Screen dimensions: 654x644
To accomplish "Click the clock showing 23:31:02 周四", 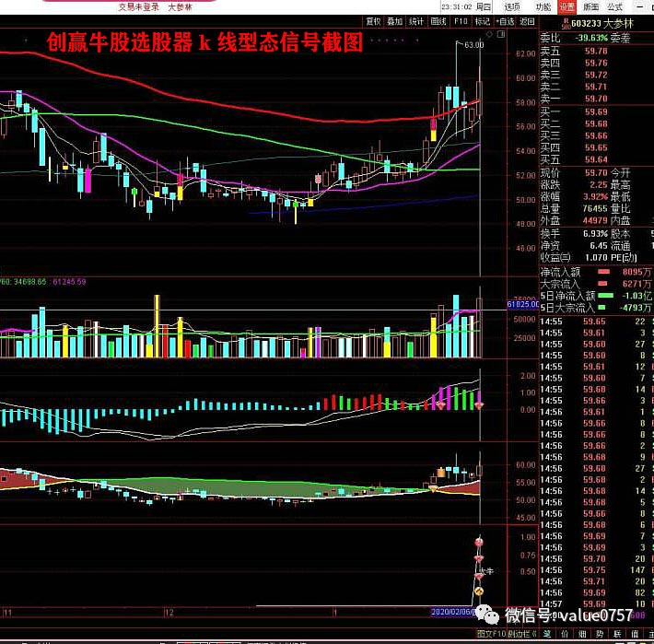I will [x=466, y=6].
